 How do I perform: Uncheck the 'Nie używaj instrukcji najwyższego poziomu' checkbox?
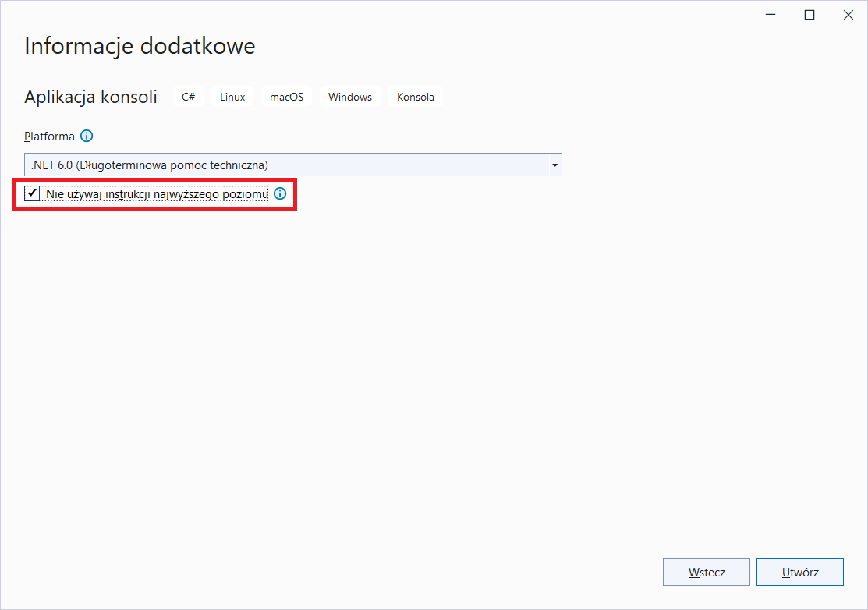coord(32,193)
